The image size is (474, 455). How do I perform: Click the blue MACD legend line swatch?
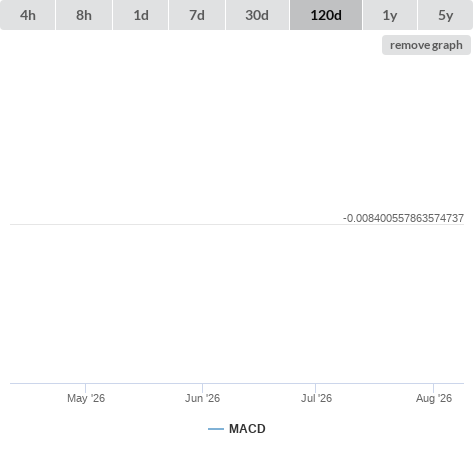coord(216,429)
